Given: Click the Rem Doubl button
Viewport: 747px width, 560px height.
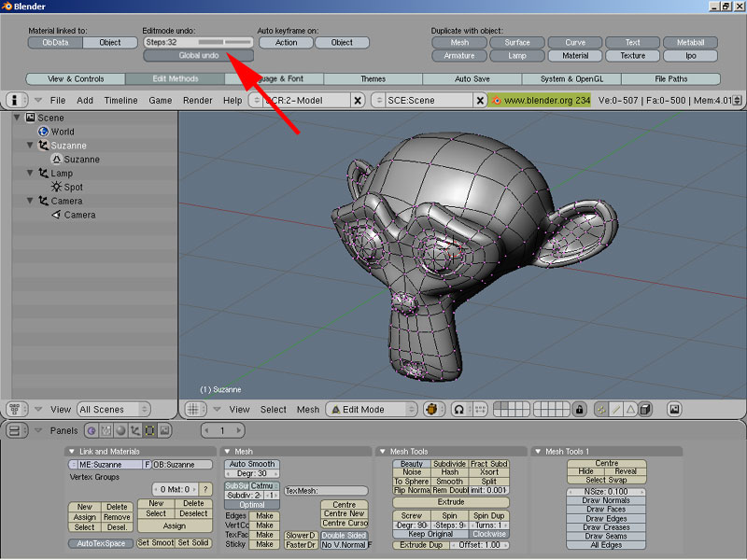Looking at the screenshot, I should tap(450, 490).
